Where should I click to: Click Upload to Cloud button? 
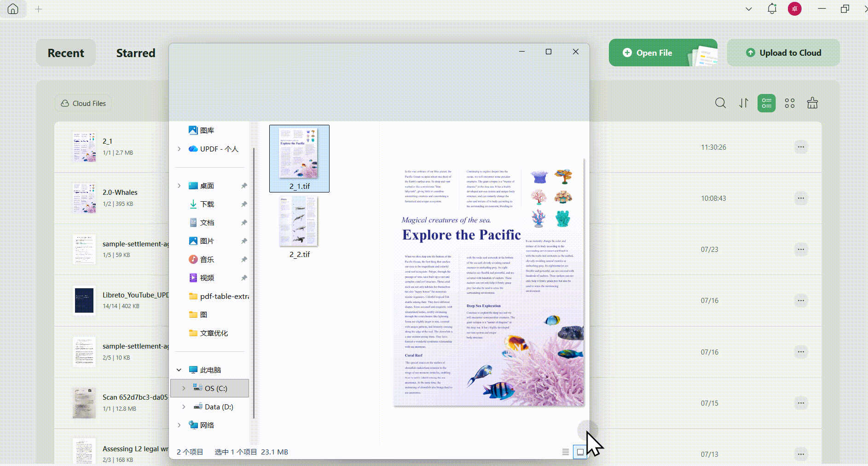pyautogui.click(x=783, y=52)
